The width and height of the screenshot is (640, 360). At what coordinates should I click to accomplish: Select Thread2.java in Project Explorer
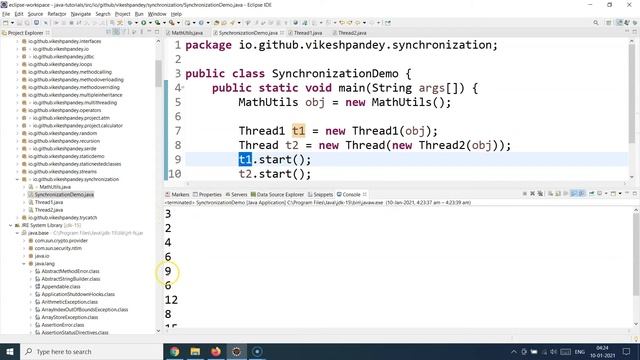pyautogui.click(x=49, y=210)
